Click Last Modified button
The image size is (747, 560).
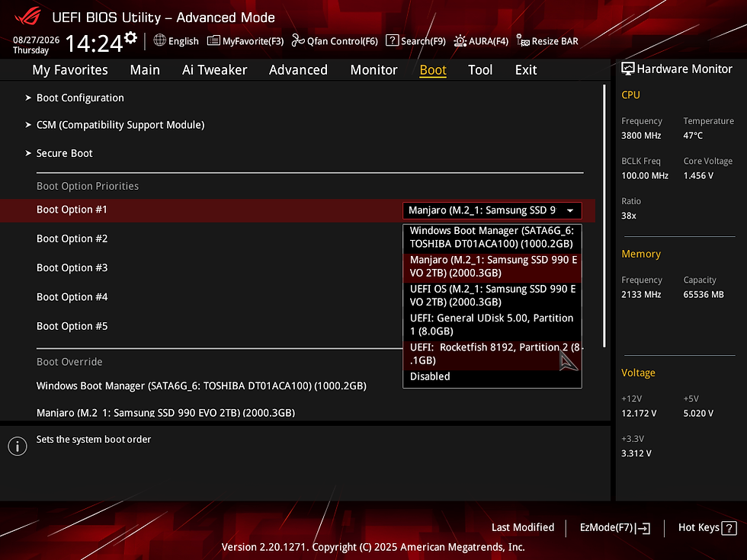(x=523, y=527)
